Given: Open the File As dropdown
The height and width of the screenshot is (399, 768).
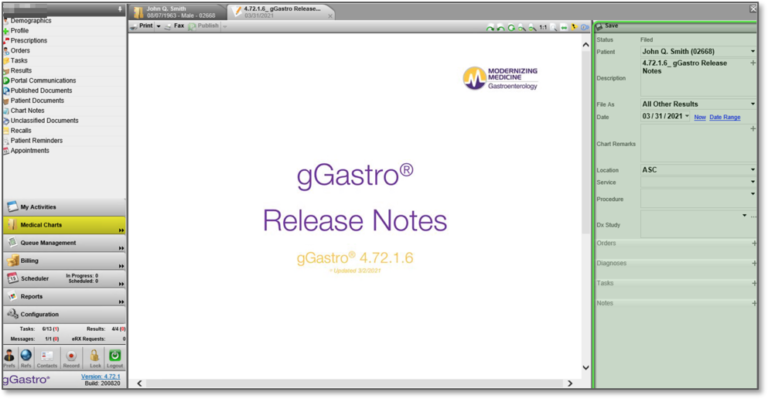Looking at the screenshot, I should [753, 104].
